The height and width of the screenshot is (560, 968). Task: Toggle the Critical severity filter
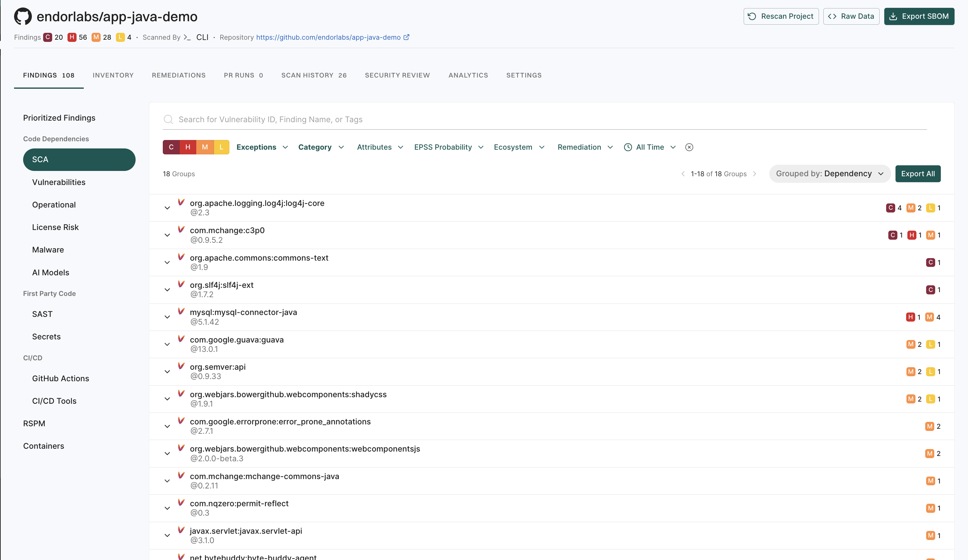(x=171, y=147)
